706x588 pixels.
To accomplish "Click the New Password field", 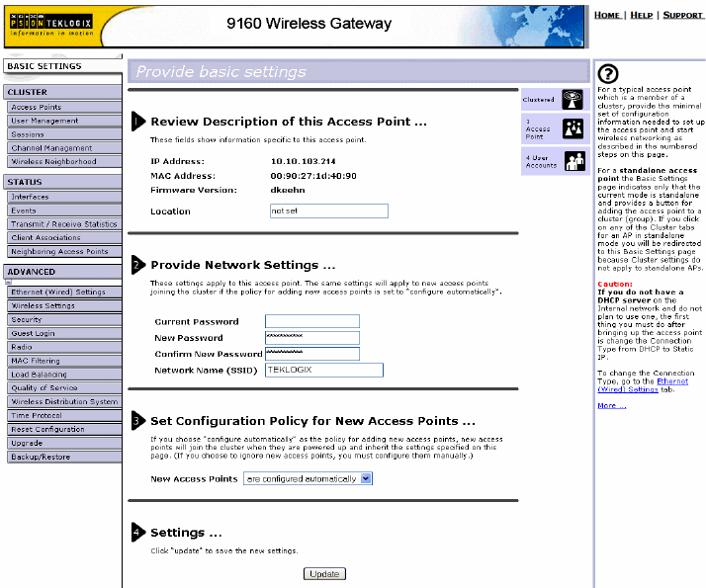I will click(x=312, y=337).
